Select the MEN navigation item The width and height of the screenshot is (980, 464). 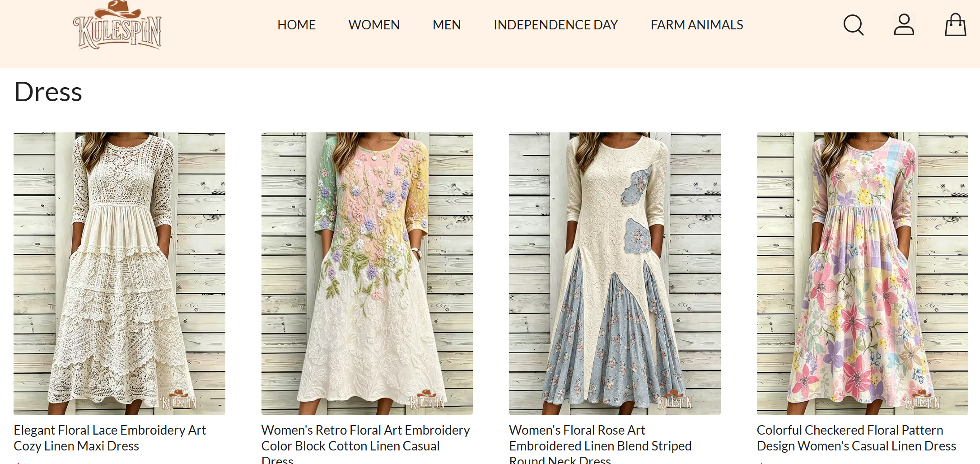pos(447,25)
